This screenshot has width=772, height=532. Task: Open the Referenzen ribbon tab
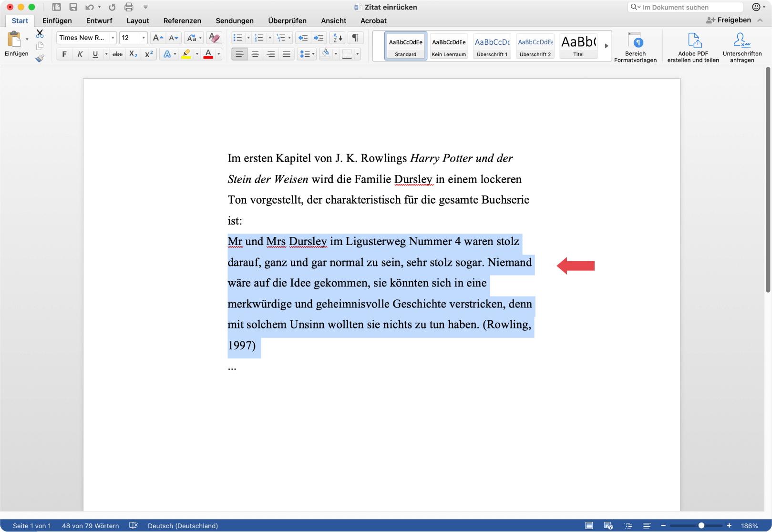pyautogui.click(x=182, y=20)
